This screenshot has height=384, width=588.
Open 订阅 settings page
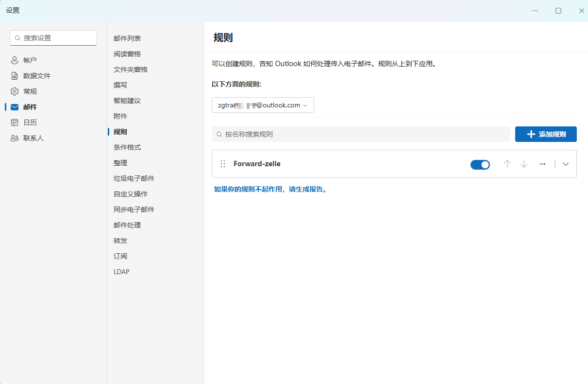120,256
